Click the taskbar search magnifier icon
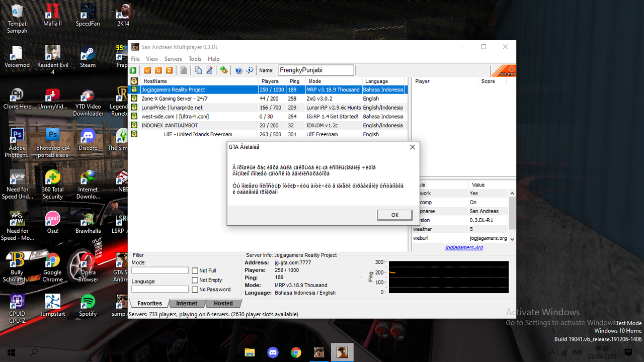The width and height of the screenshot is (644, 362). [x=35, y=352]
